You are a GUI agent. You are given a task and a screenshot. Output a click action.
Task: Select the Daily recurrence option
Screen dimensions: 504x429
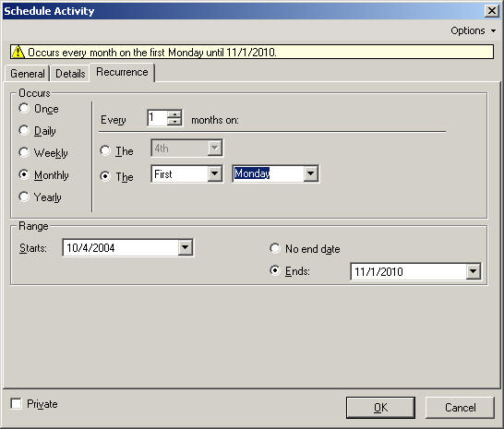point(24,130)
